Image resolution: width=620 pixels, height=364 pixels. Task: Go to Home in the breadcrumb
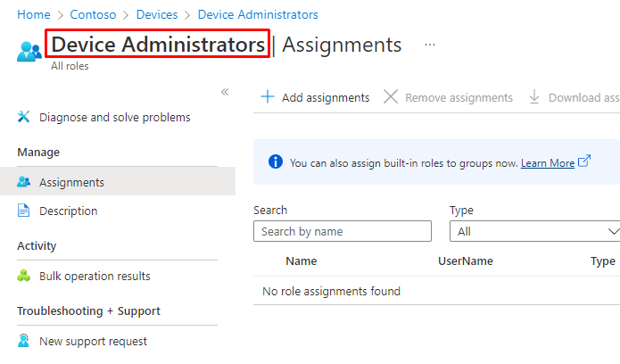coord(34,15)
